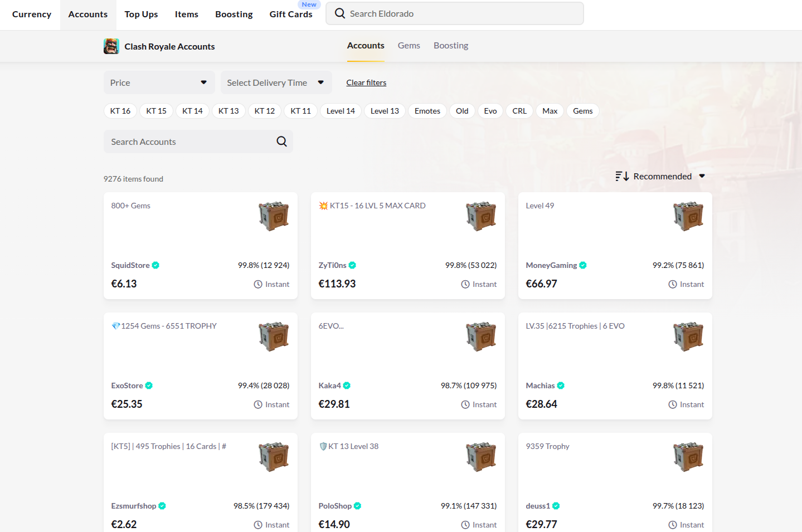
Task: Click the verified badge next to PoloShop
Action: (357, 506)
